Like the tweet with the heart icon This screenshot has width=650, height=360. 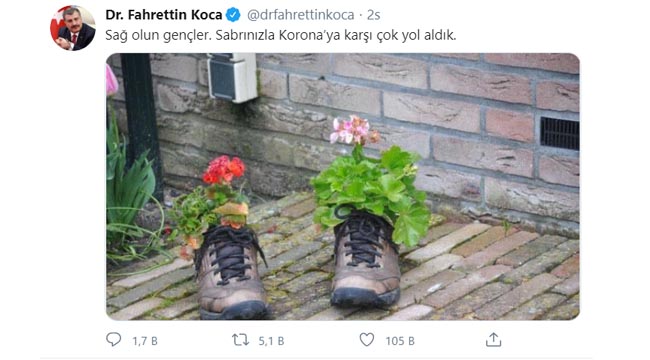pyautogui.click(x=366, y=340)
